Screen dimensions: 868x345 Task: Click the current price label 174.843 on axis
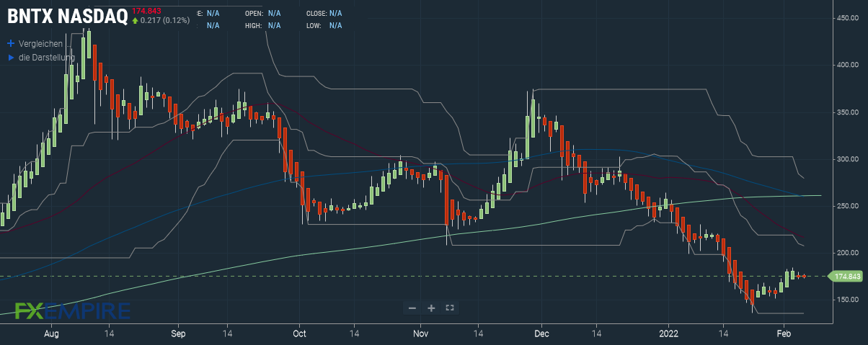846,276
